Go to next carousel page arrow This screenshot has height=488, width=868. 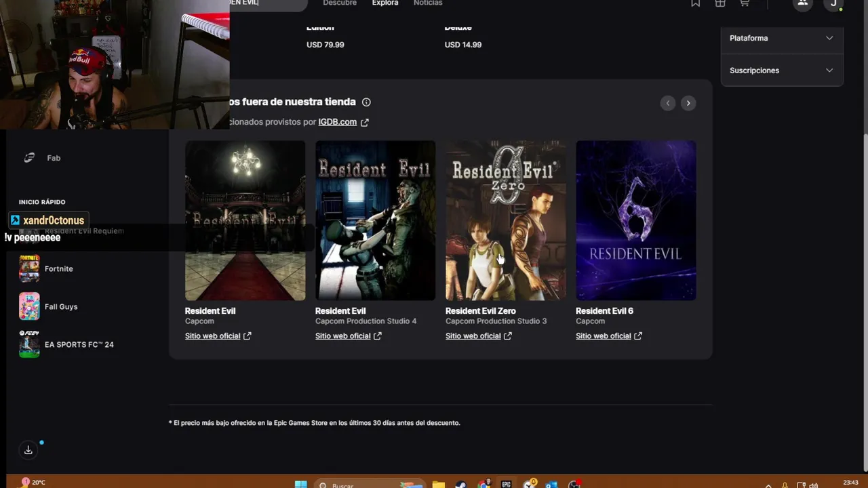(688, 103)
